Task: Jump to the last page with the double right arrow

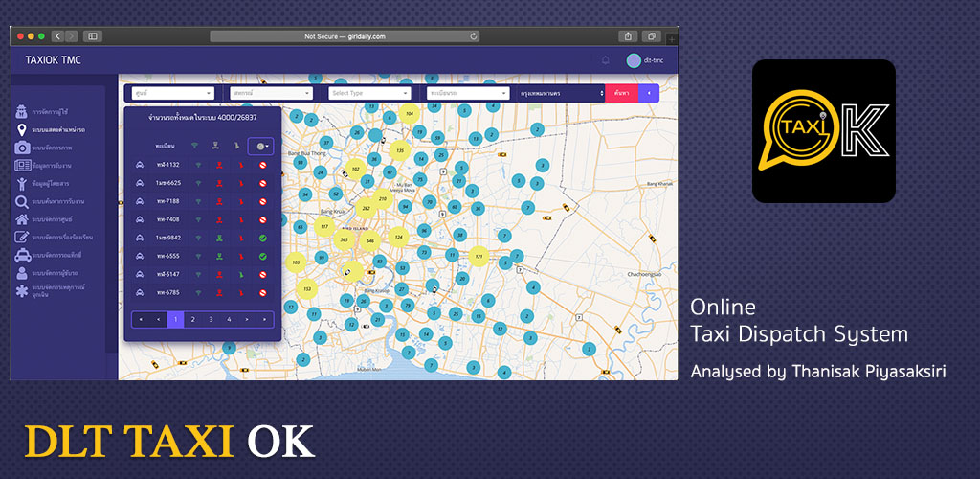Action: [264, 320]
